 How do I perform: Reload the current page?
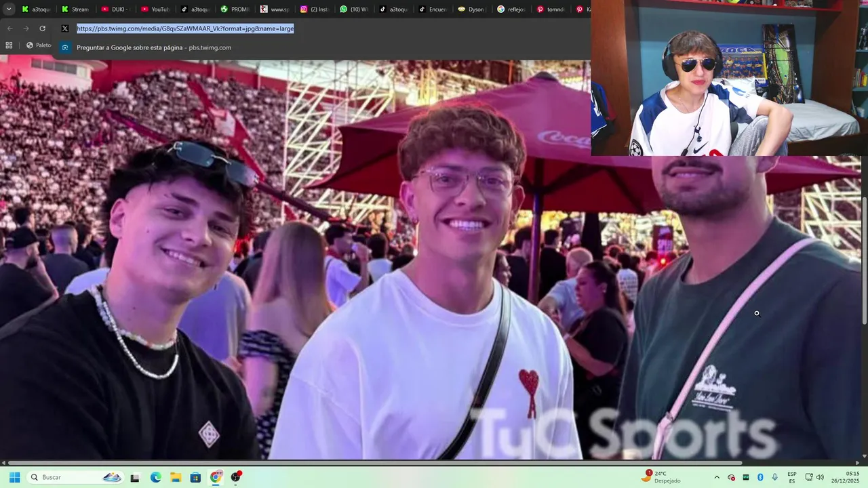click(x=42, y=28)
